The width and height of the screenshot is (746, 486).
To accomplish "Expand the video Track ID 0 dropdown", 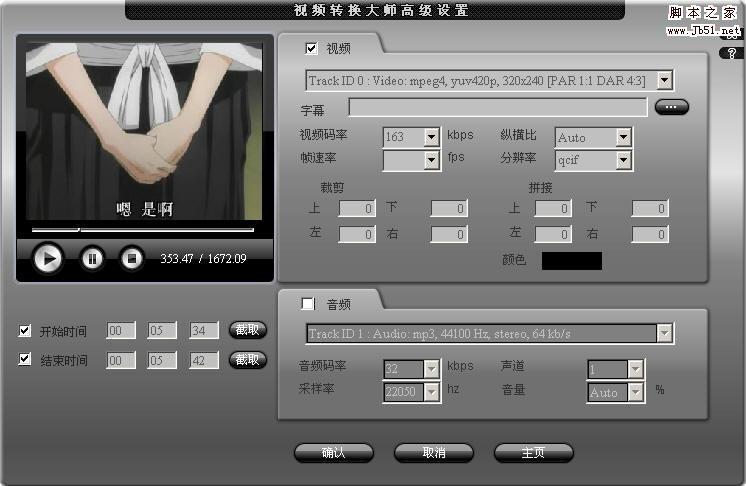I will click(x=665, y=80).
